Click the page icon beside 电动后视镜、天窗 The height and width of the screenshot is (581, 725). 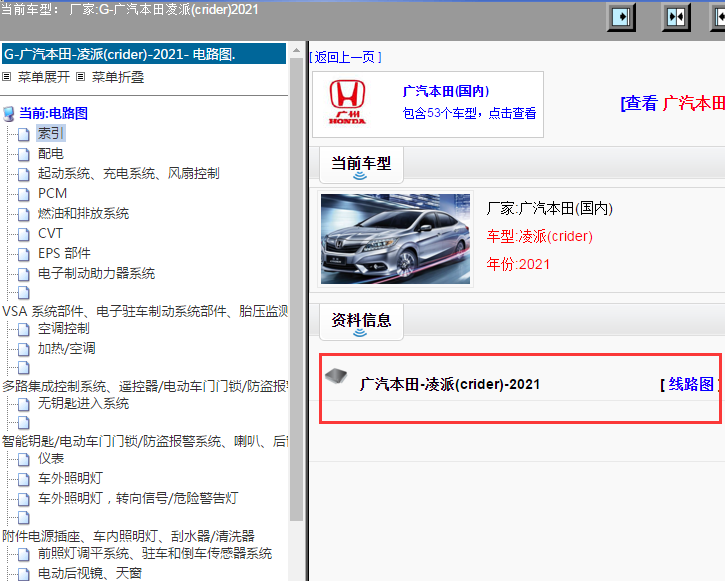[24, 574]
